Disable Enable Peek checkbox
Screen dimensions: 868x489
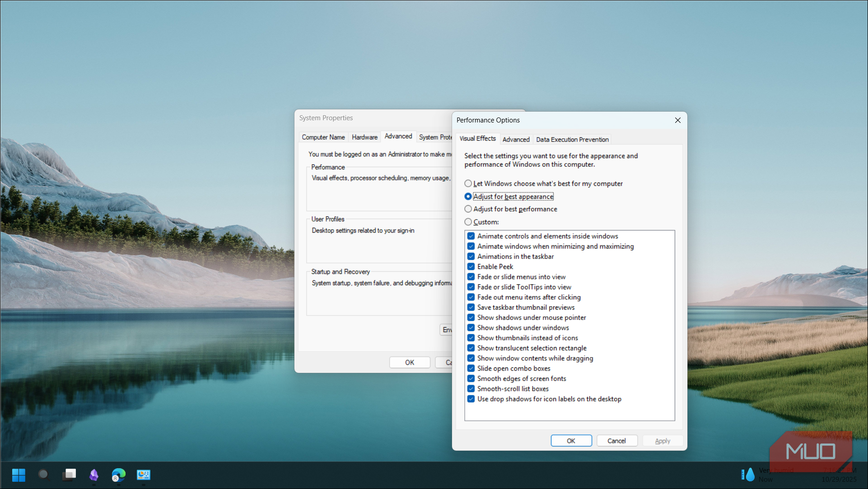tap(471, 267)
